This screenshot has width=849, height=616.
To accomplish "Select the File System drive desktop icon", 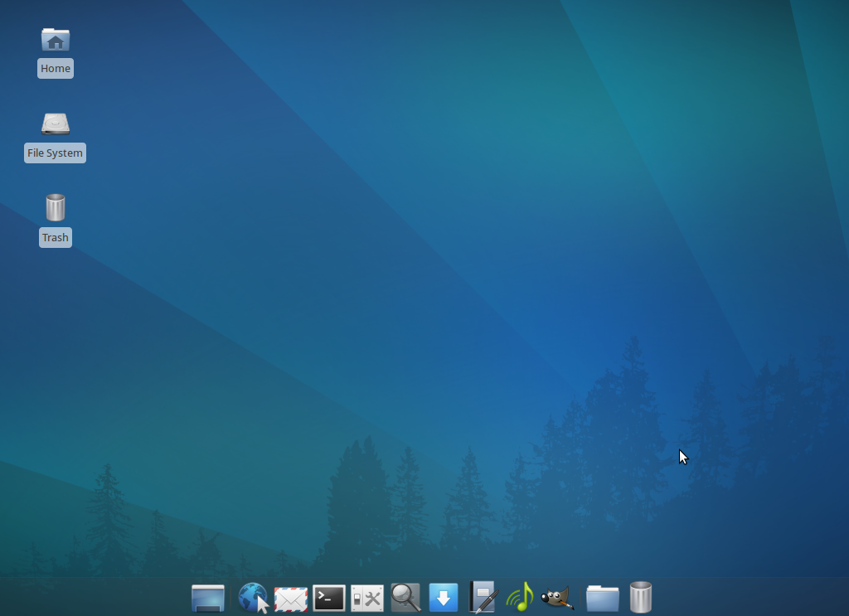I will [x=56, y=124].
